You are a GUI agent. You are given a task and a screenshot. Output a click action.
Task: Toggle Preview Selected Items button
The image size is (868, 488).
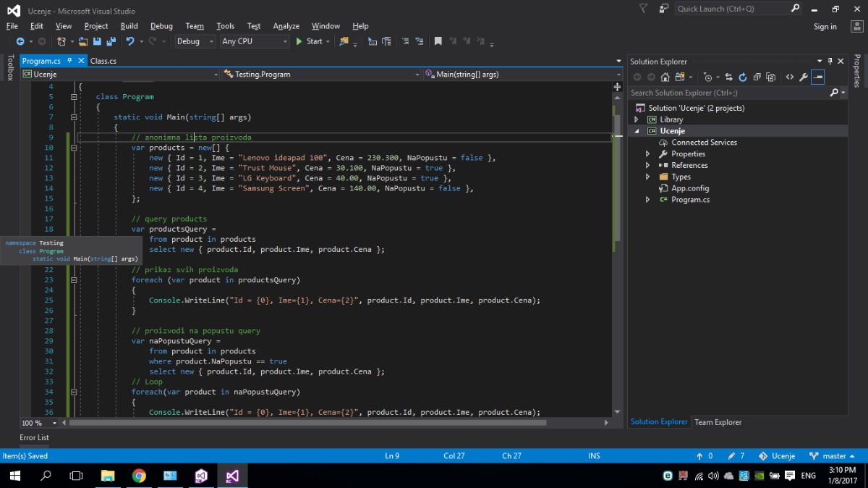[x=817, y=77]
